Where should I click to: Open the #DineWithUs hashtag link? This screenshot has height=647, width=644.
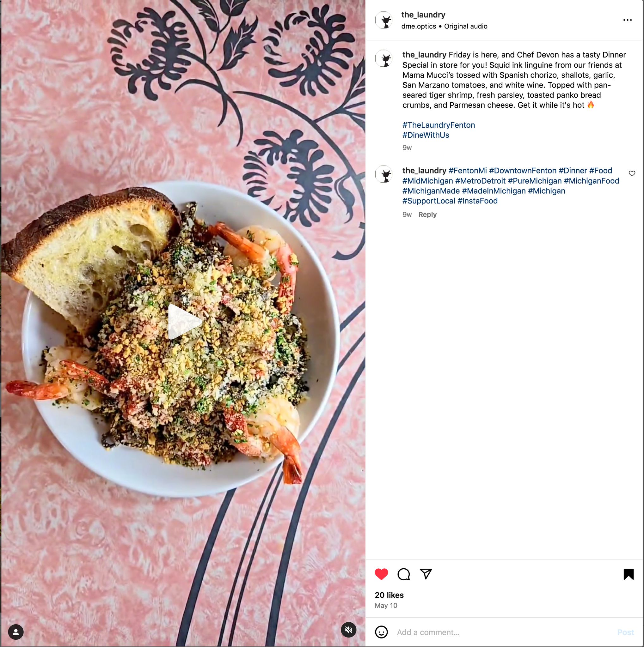pos(426,135)
